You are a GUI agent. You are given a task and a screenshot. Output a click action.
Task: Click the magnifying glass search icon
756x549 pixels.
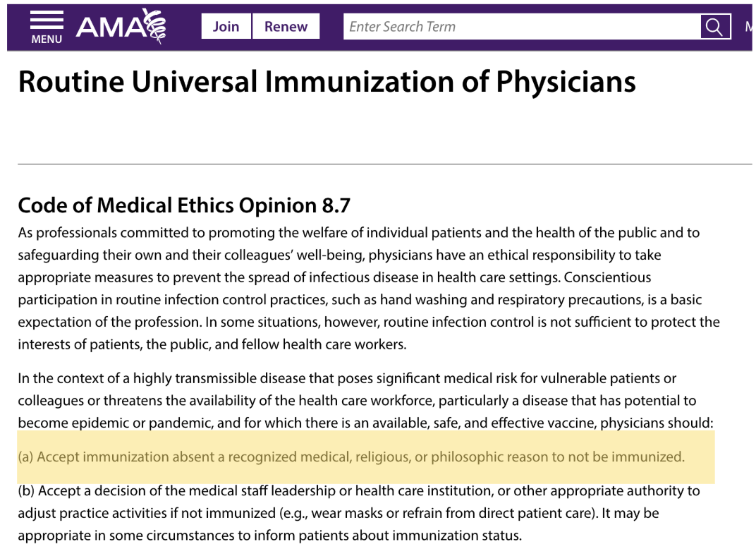[715, 27]
